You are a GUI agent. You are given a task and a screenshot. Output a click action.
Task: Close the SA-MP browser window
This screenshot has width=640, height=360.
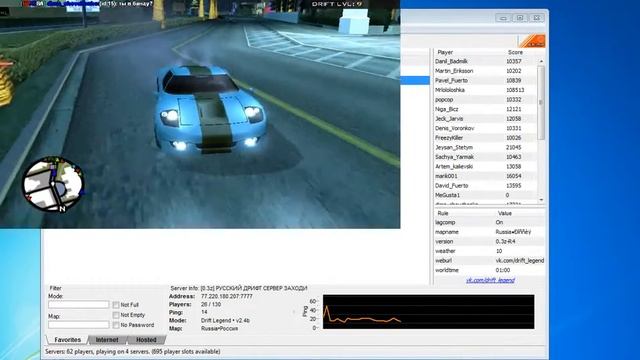coord(537,18)
